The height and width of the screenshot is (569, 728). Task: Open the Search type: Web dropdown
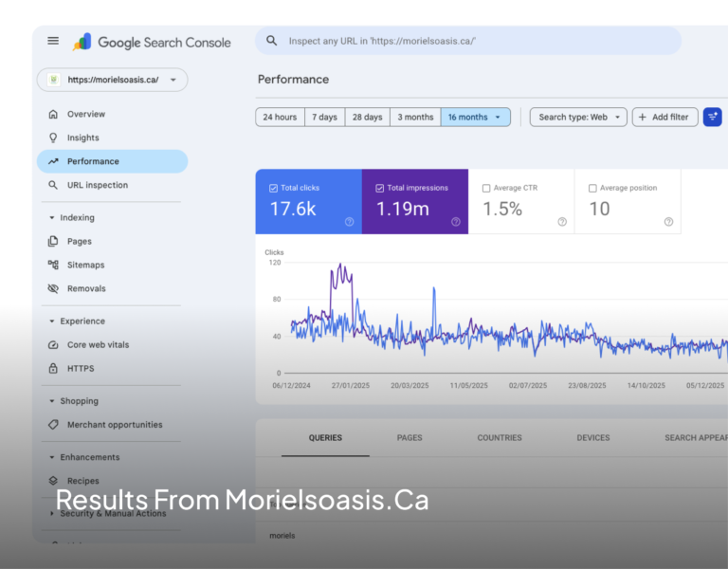578,117
